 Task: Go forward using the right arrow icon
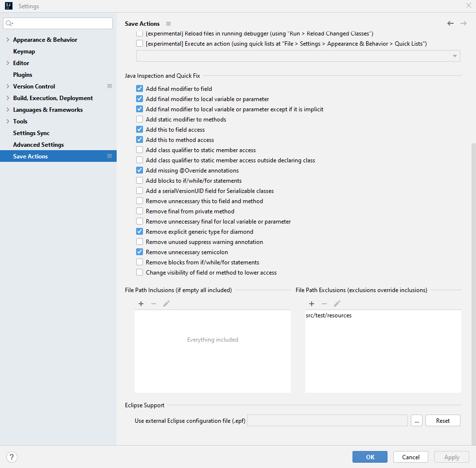463,23
